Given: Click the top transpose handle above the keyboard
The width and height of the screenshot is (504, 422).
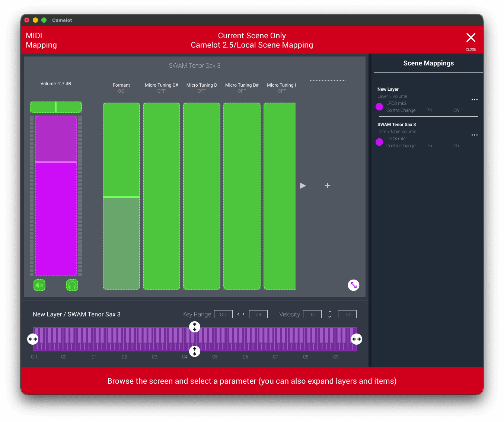Looking at the screenshot, I should tap(195, 327).
